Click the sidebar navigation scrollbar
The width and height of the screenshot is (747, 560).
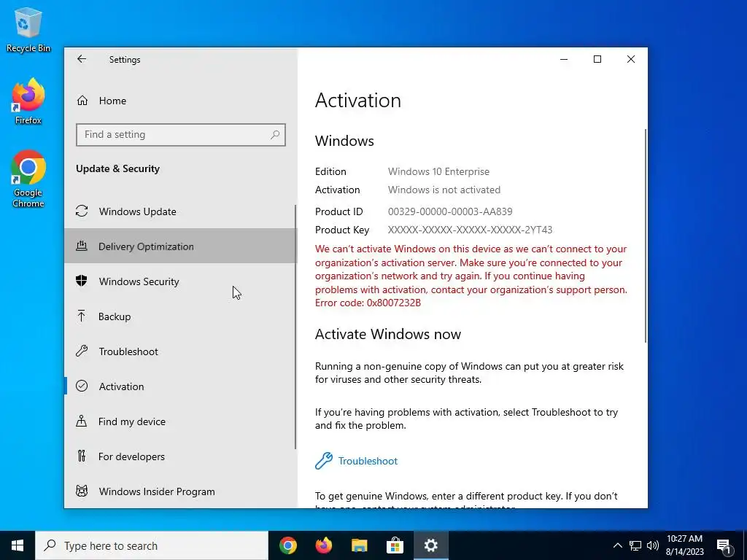pos(295,327)
